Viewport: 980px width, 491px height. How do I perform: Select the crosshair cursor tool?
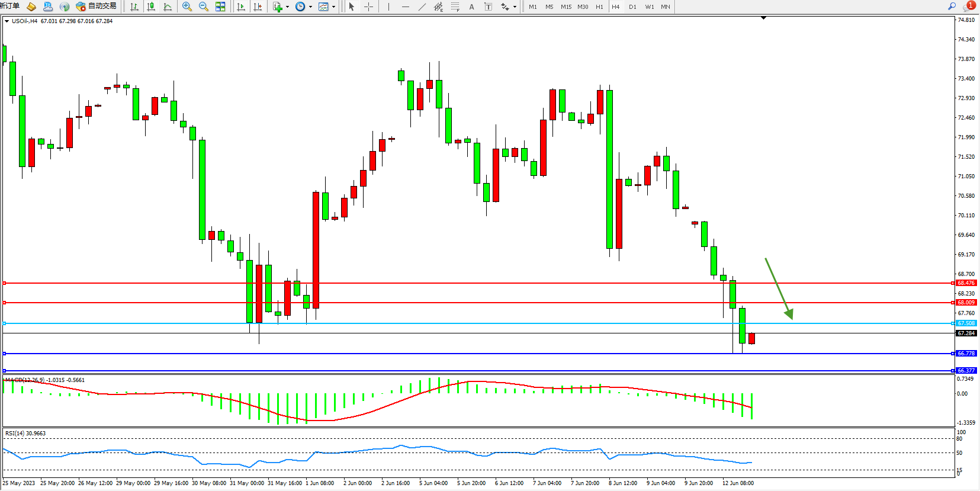tap(368, 7)
